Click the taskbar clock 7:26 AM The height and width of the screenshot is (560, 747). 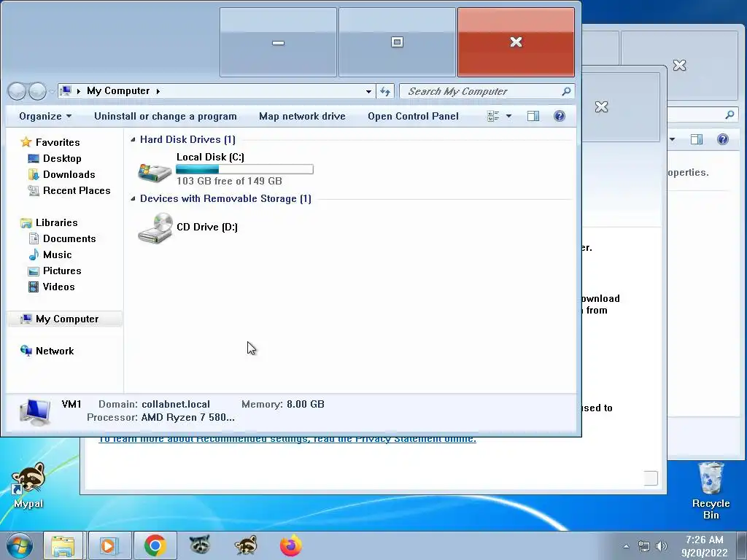(704, 540)
